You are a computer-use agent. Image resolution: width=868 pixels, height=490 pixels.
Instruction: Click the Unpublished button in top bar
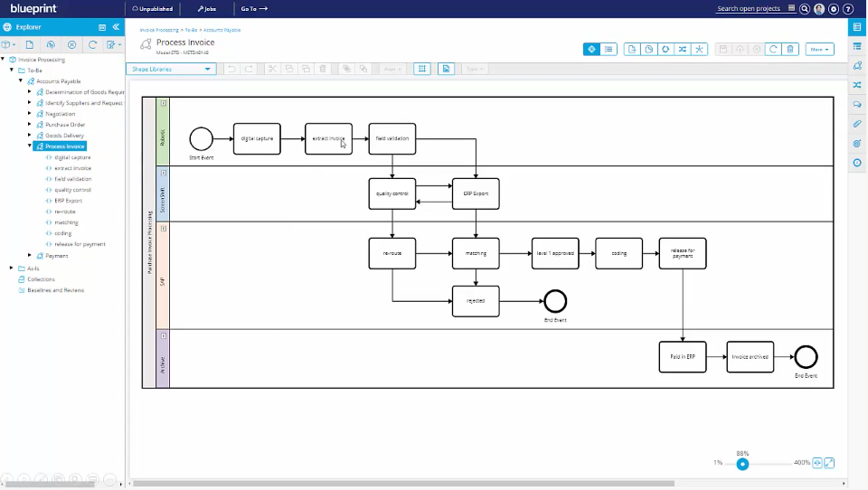click(152, 9)
